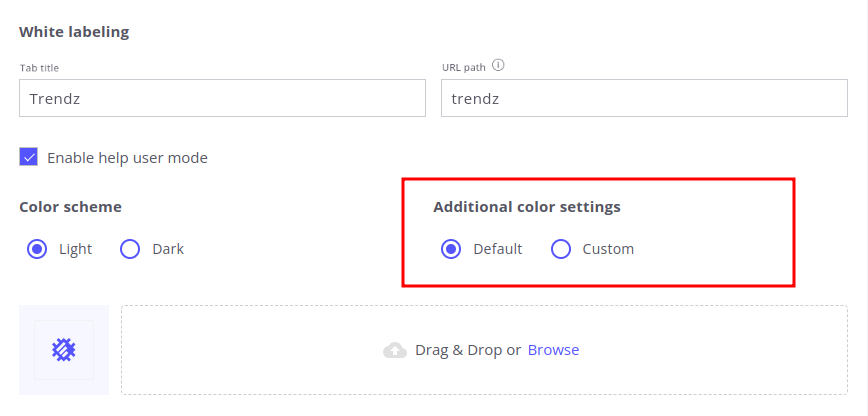This screenshot has width=868, height=416.
Task: Choose Custom additional color settings radio button
Action: click(x=561, y=249)
